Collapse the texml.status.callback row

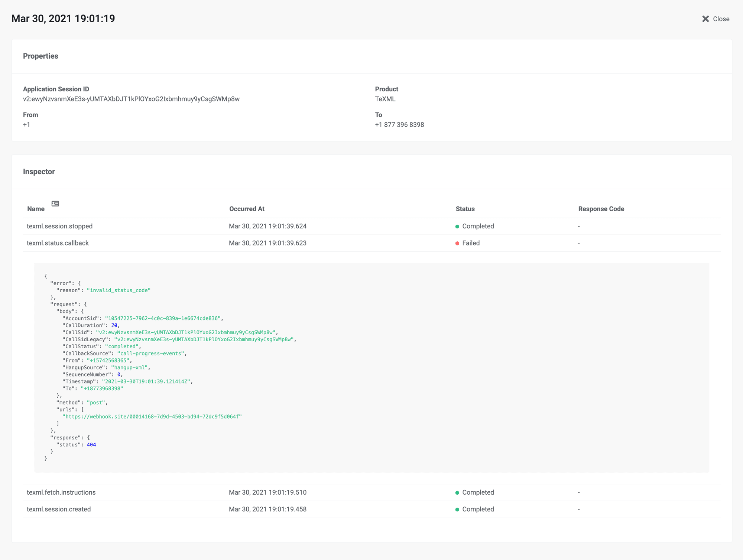coord(371,243)
